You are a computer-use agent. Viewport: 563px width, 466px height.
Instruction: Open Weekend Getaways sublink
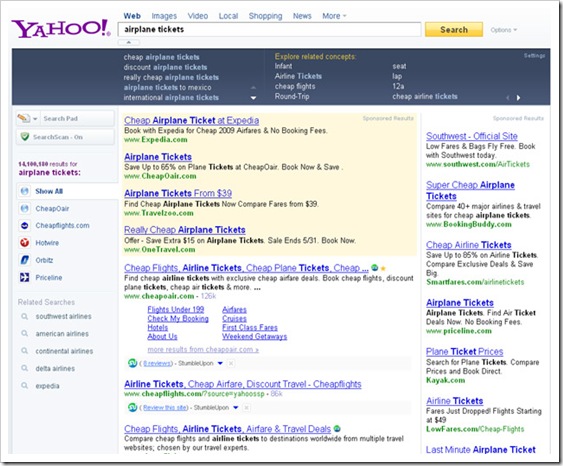pos(254,336)
